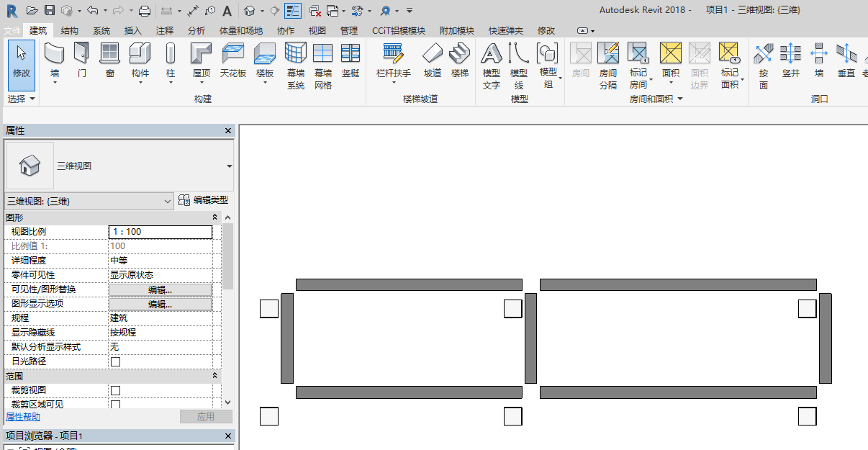
Task: Click the 视图比例 1:100 value field
Action: point(161,232)
